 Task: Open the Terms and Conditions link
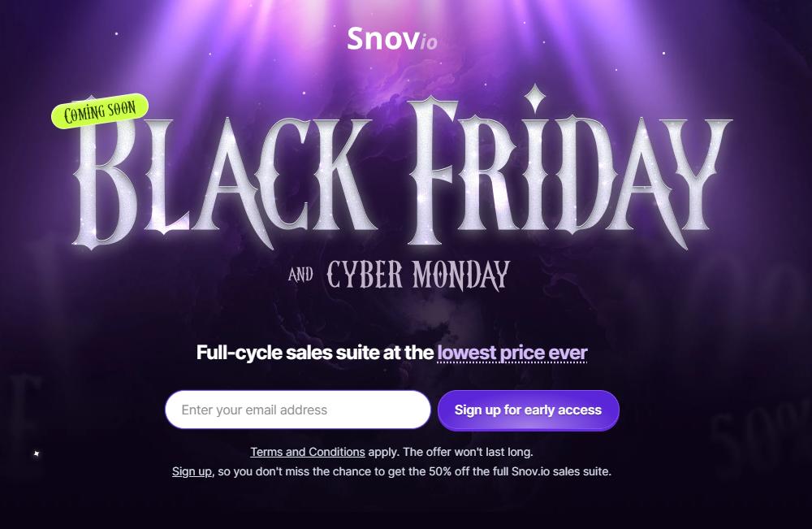pyautogui.click(x=307, y=452)
